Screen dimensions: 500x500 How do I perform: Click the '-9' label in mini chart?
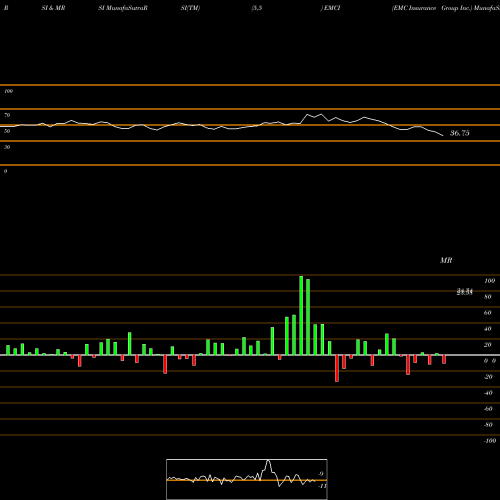pyautogui.click(x=320, y=474)
